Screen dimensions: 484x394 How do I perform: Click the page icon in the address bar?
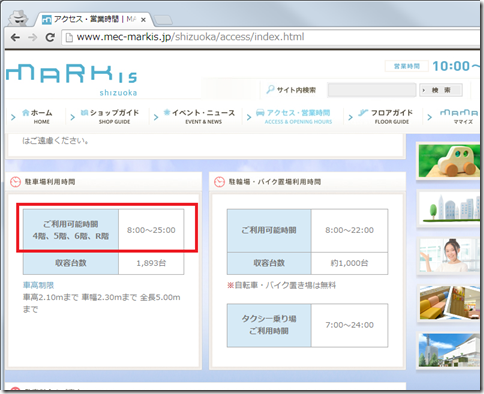coord(69,37)
